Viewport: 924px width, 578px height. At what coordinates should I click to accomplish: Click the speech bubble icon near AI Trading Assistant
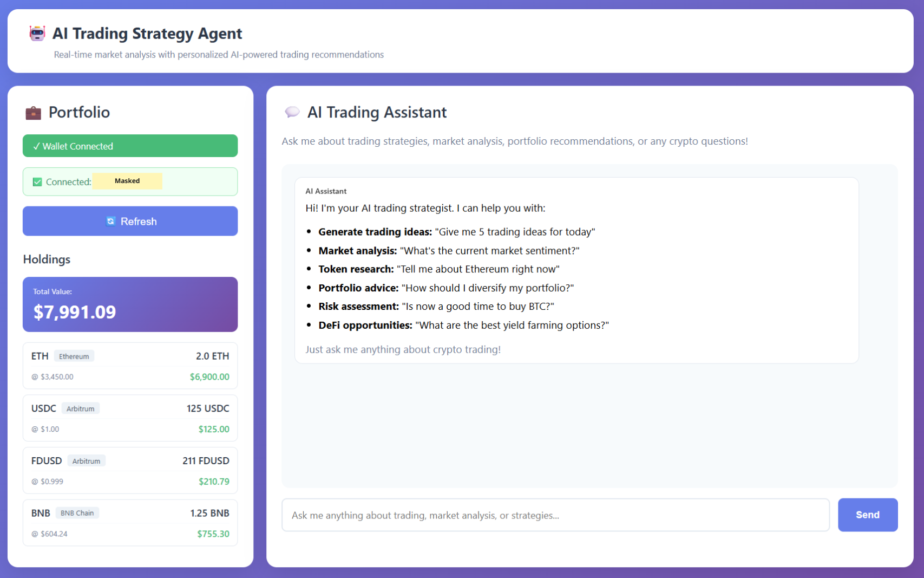pos(292,112)
